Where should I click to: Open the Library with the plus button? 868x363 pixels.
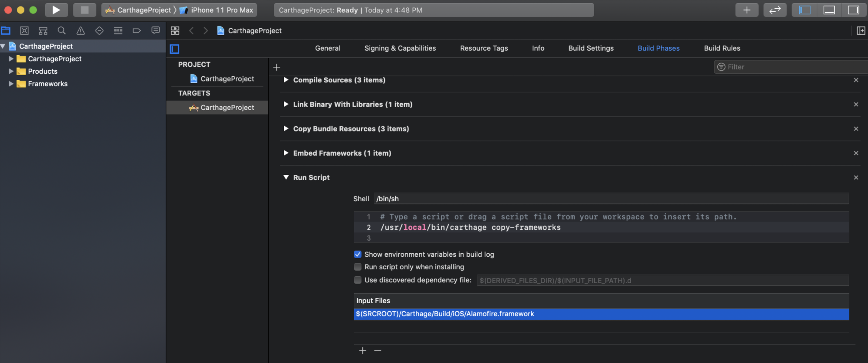(x=746, y=10)
